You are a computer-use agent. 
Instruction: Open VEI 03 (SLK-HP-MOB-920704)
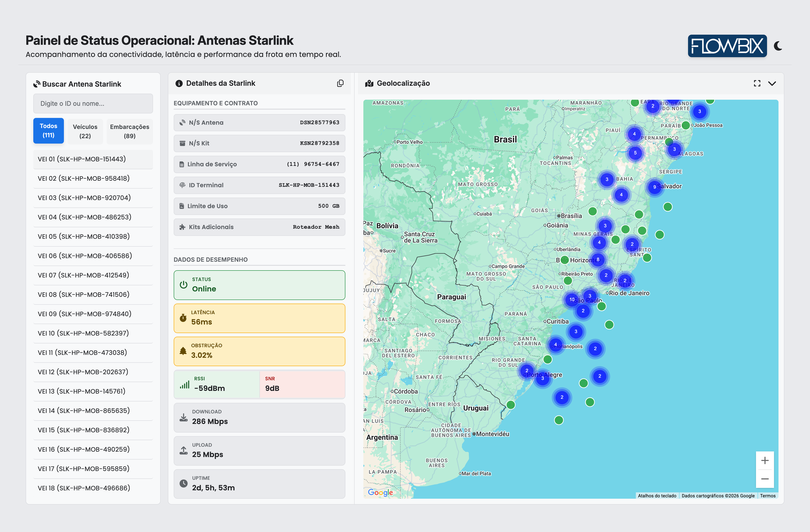93,198
